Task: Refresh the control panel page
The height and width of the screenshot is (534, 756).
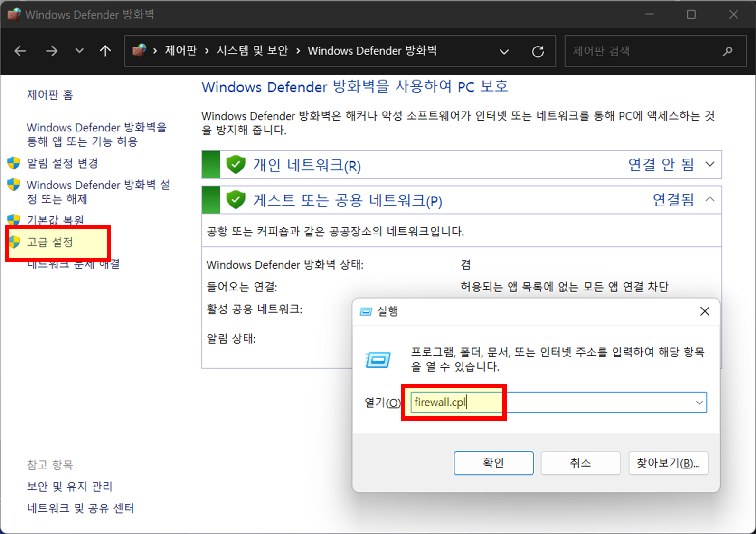Action: (538, 51)
